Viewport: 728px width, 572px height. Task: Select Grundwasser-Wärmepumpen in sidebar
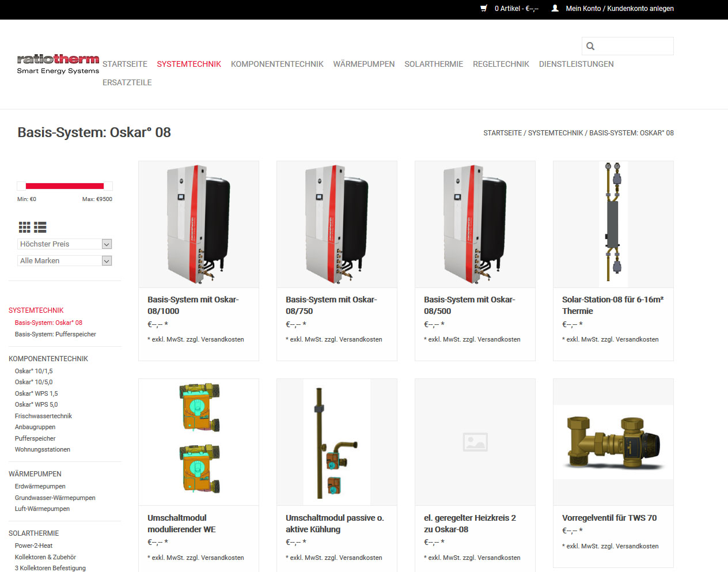(x=55, y=498)
